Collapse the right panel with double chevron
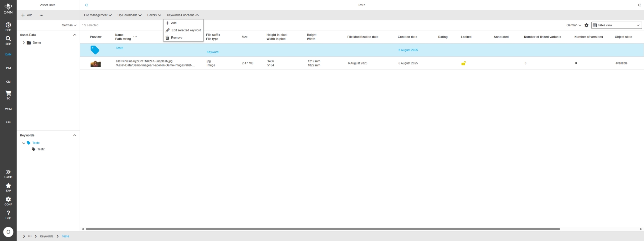The image size is (644, 241). coord(639,5)
